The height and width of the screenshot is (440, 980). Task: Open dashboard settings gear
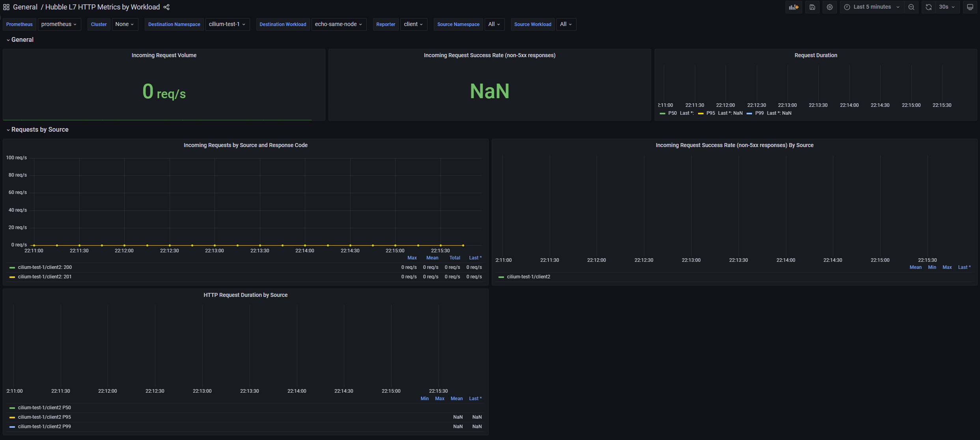(x=830, y=7)
